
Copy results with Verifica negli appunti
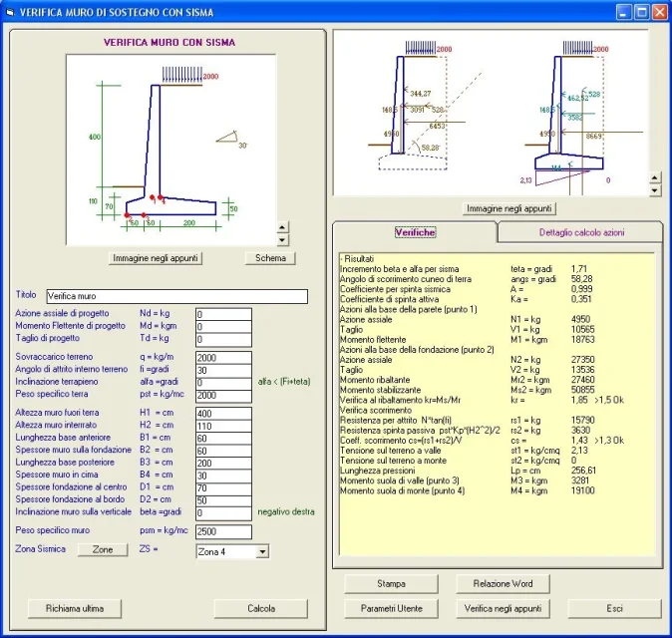503,608
